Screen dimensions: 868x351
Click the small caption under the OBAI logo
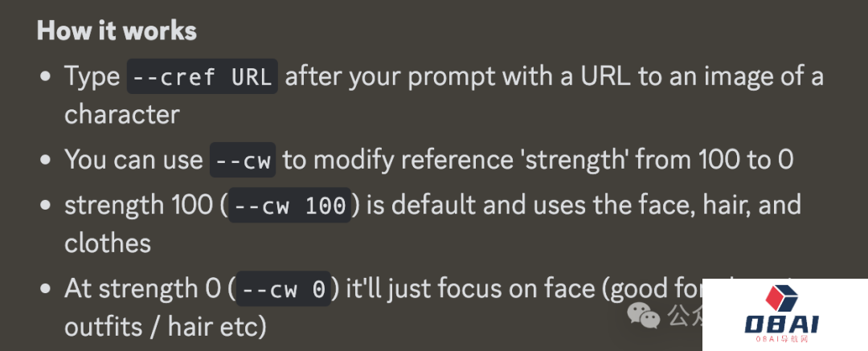click(782, 341)
